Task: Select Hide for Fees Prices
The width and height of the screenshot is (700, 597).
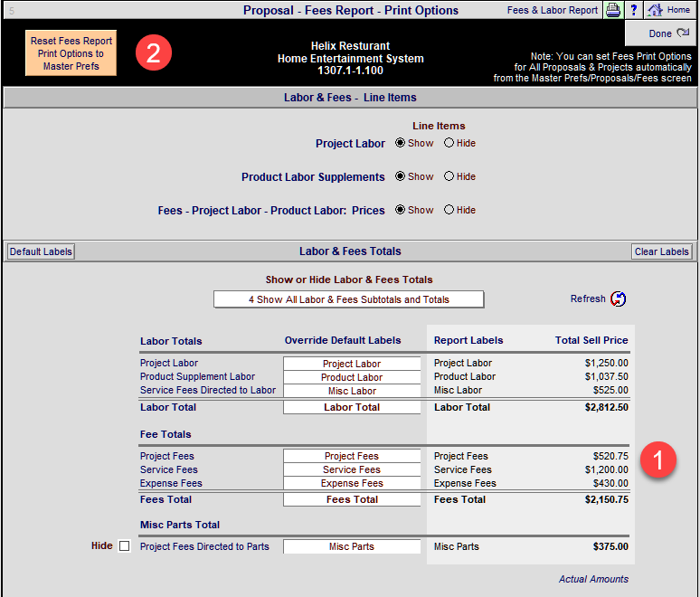Action: click(x=449, y=210)
